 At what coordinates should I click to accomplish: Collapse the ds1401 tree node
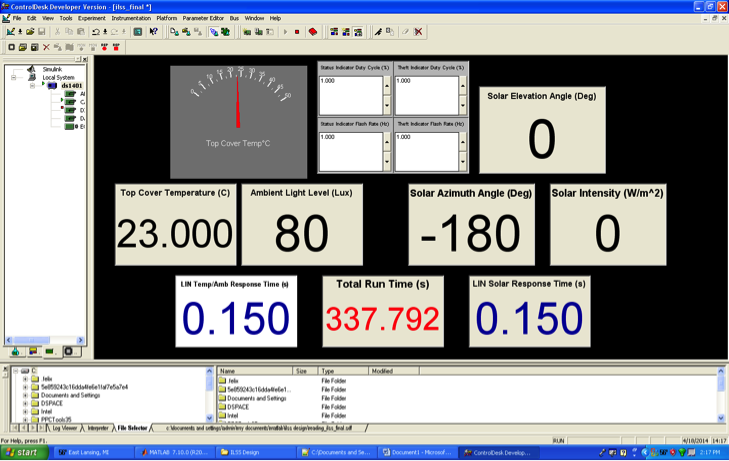[32, 86]
